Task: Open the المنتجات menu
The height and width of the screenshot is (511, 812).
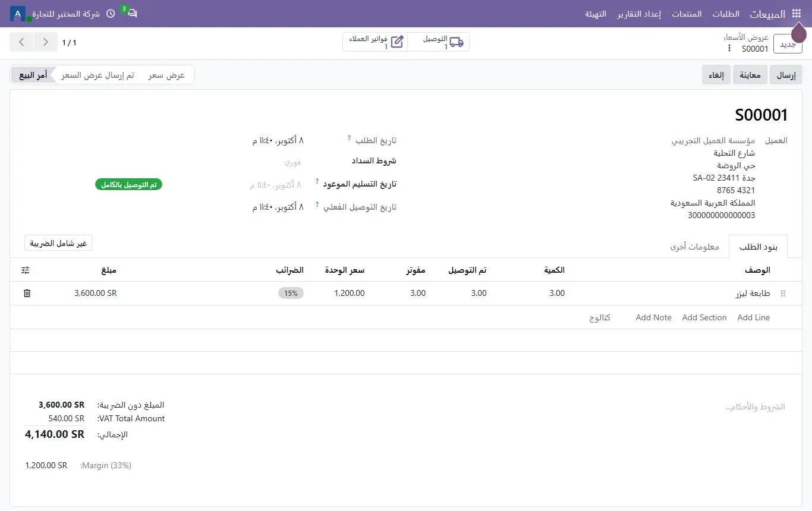Action: [x=687, y=14]
